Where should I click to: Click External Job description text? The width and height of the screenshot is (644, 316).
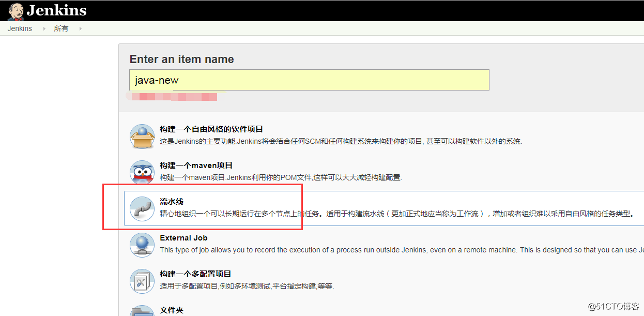(402, 250)
